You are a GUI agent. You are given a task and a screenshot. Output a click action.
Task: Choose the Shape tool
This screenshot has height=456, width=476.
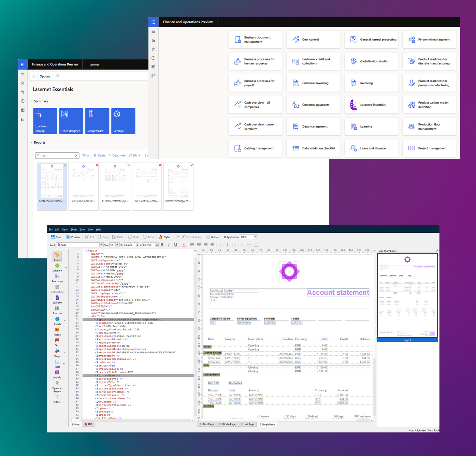pyautogui.click(x=57, y=353)
